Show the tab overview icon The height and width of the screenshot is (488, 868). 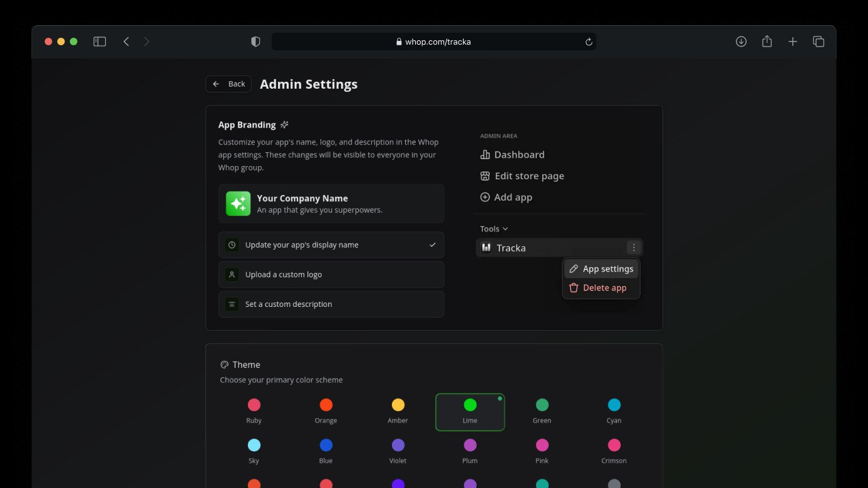coord(818,42)
